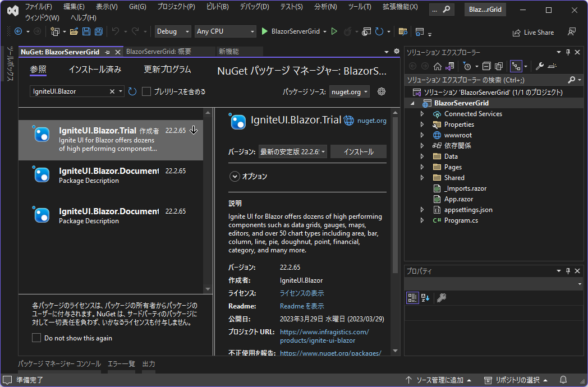Screen dimensions: 588x387
Task: Open the Debug configuration dropdown
Action: pyautogui.click(x=172, y=31)
